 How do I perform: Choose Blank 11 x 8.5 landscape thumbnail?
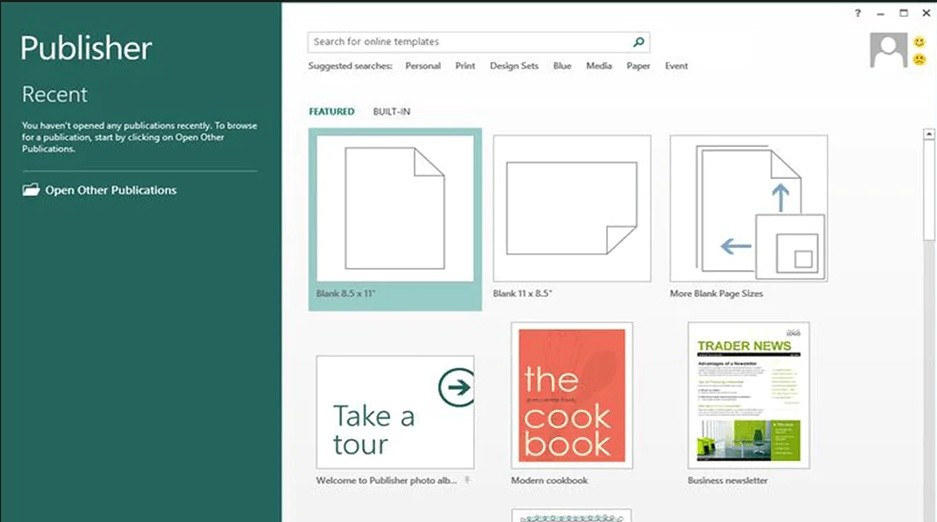[x=572, y=208]
